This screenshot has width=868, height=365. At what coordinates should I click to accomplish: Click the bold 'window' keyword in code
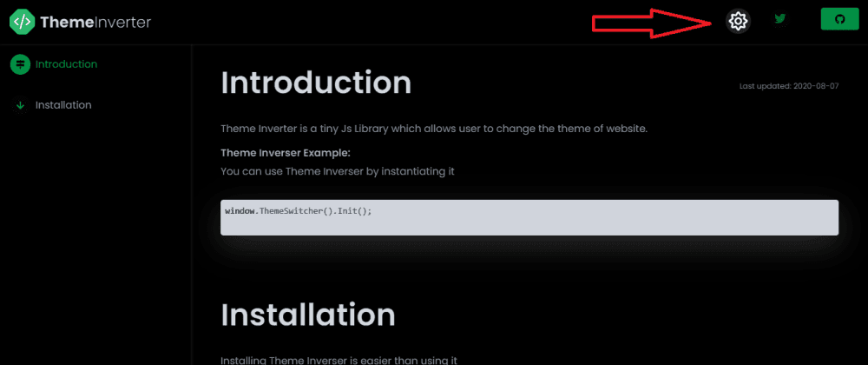pos(239,211)
